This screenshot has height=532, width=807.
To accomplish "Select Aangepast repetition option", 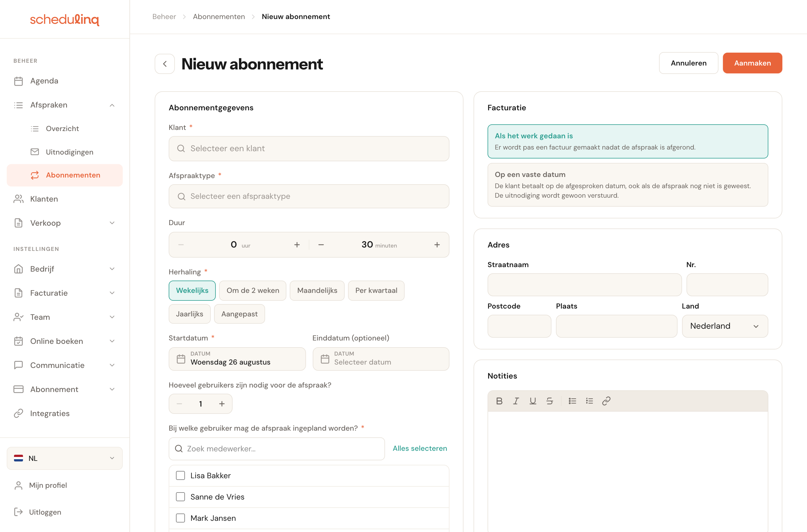I will pos(239,314).
